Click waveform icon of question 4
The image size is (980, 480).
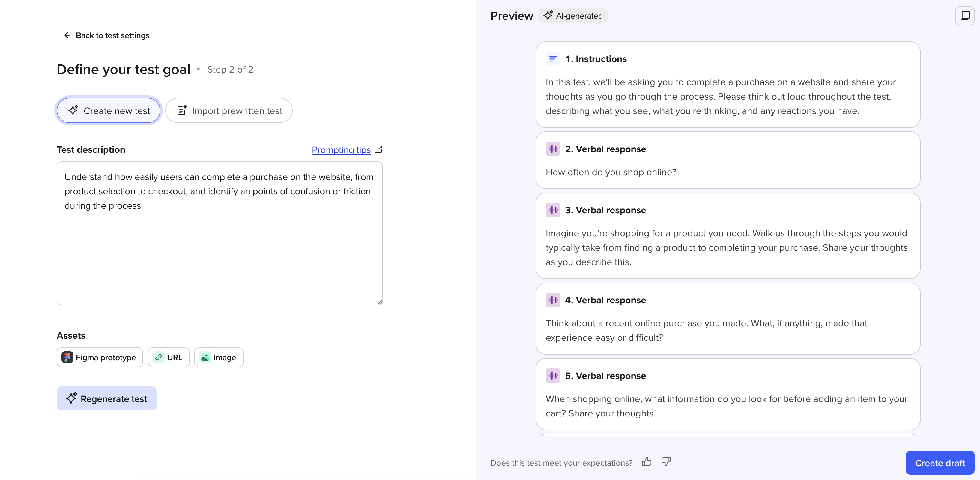pos(553,300)
